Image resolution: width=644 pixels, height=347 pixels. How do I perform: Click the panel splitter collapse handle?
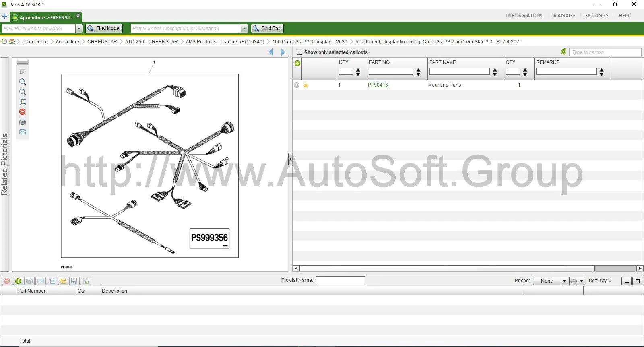[290, 159]
